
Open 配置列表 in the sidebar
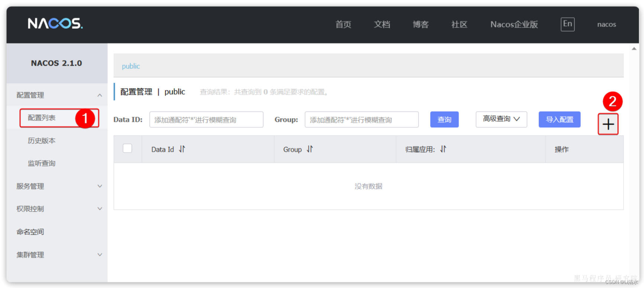[42, 118]
